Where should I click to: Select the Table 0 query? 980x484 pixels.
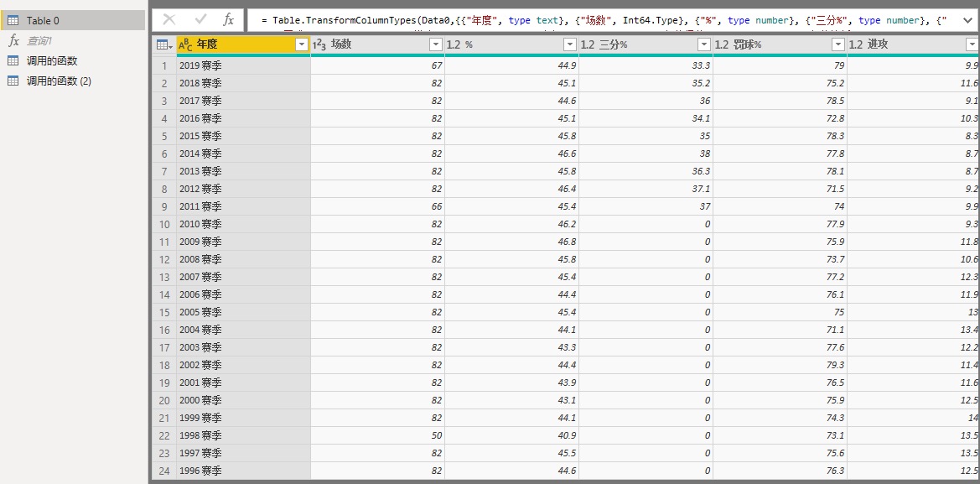tap(43, 20)
